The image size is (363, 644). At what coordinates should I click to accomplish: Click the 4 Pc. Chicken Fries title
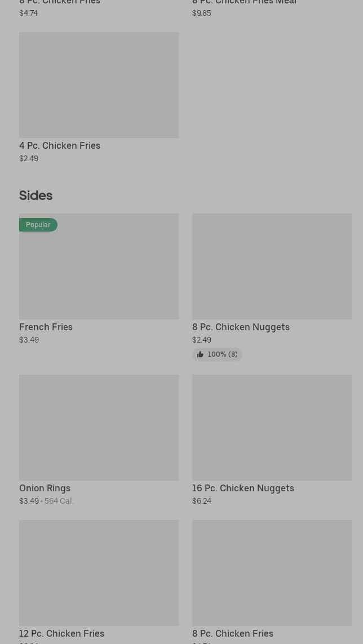click(60, 146)
